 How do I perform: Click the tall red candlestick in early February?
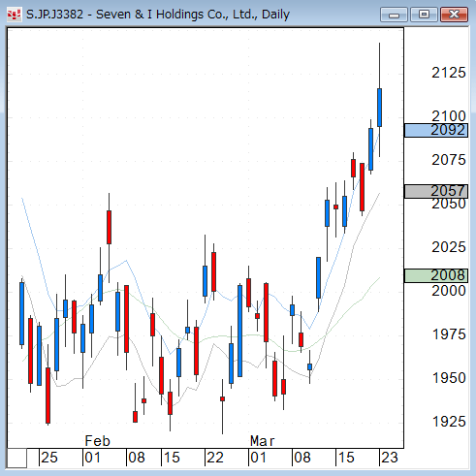pyautogui.click(x=126, y=319)
